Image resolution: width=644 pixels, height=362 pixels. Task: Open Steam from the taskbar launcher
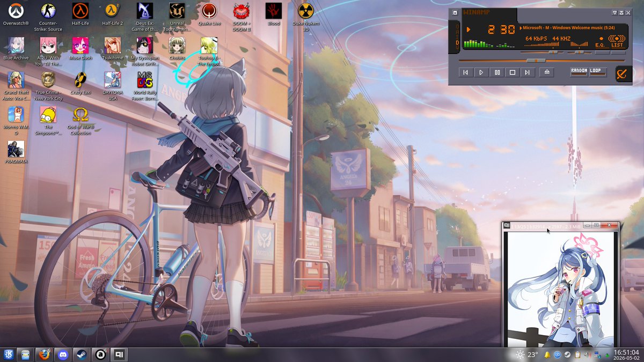point(82,354)
